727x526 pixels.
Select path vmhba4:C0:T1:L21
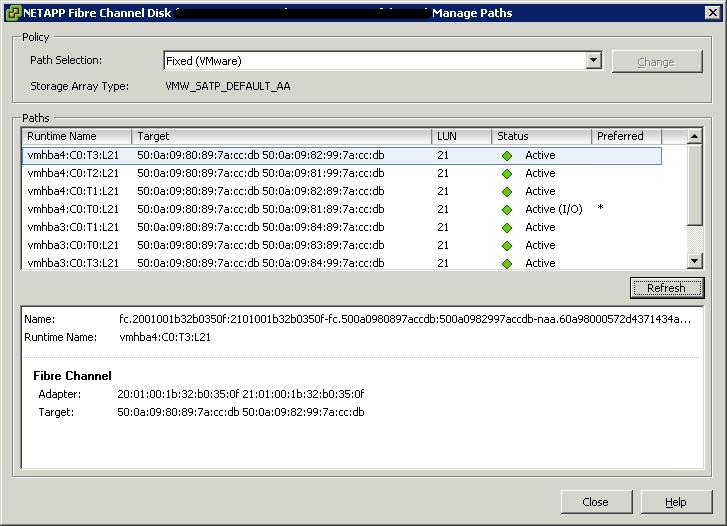click(x=342, y=191)
